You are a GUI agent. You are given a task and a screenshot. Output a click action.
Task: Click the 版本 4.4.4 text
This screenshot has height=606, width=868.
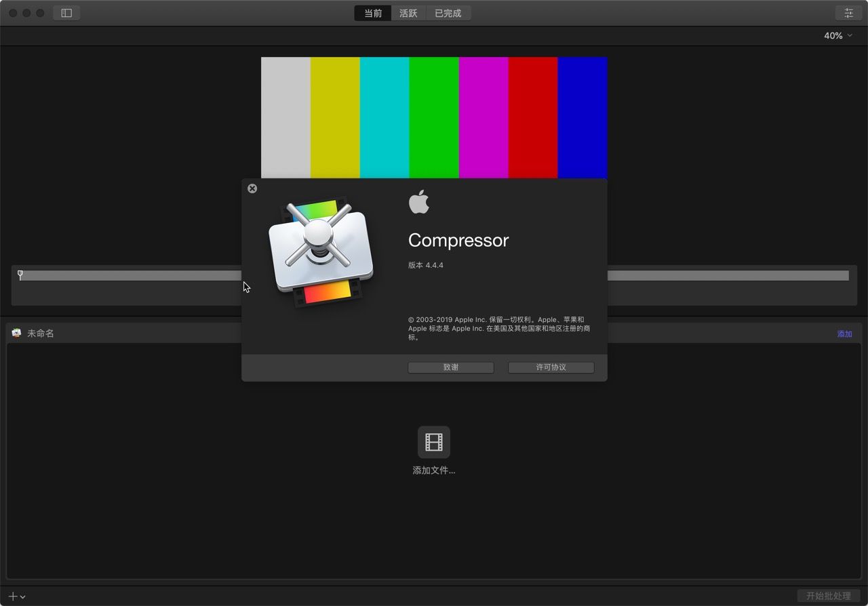coord(426,265)
